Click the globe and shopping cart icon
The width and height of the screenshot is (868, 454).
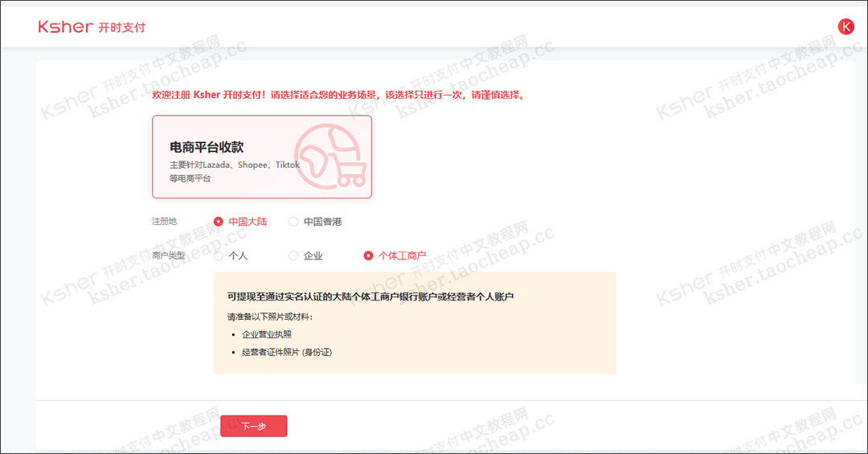coord(330,157)
